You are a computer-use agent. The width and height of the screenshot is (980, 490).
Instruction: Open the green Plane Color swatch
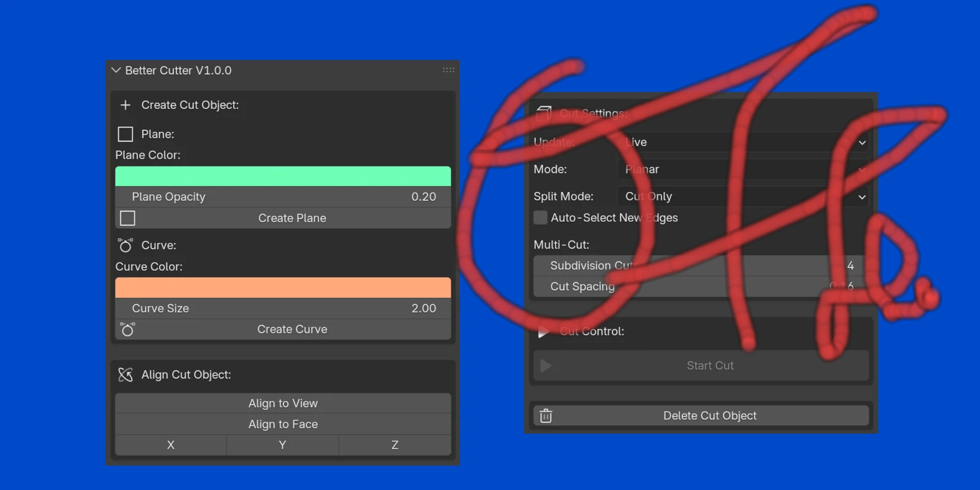click(283, 176)
